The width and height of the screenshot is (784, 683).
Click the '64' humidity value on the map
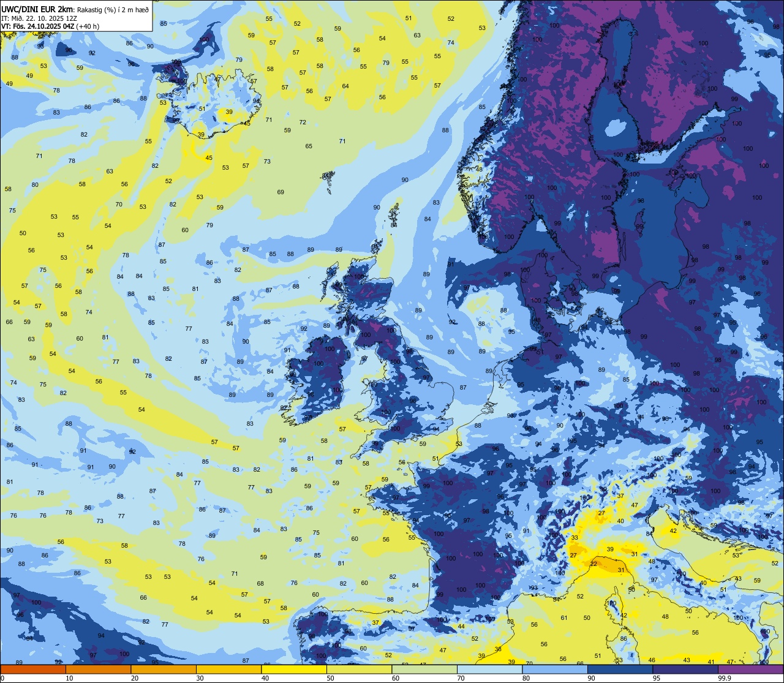(x=345, y=86)
